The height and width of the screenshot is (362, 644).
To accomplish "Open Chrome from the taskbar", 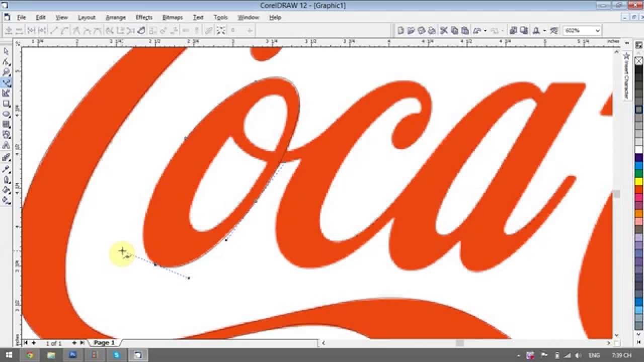I will (30, 355).
